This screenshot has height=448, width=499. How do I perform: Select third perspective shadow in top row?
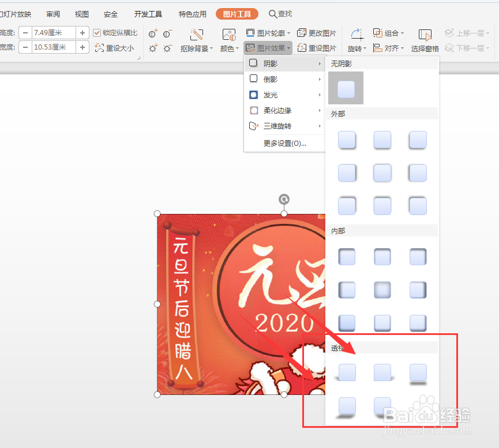(418, 374)
